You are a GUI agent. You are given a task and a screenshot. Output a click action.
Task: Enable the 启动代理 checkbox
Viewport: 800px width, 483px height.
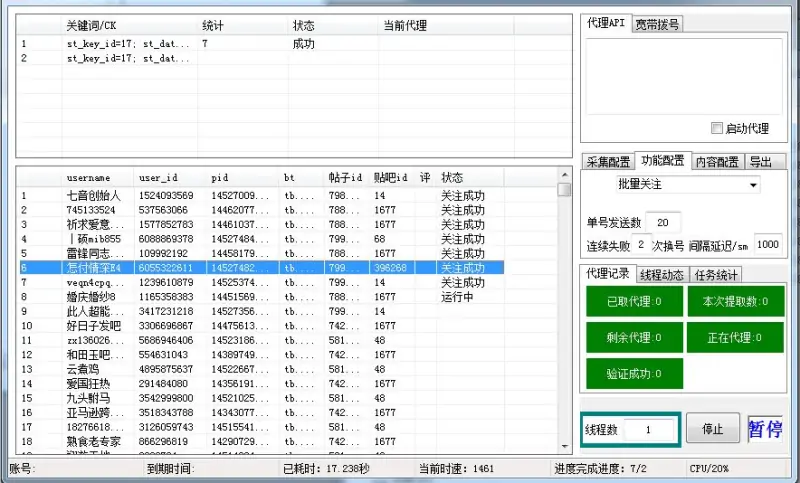tap(716, 128)
